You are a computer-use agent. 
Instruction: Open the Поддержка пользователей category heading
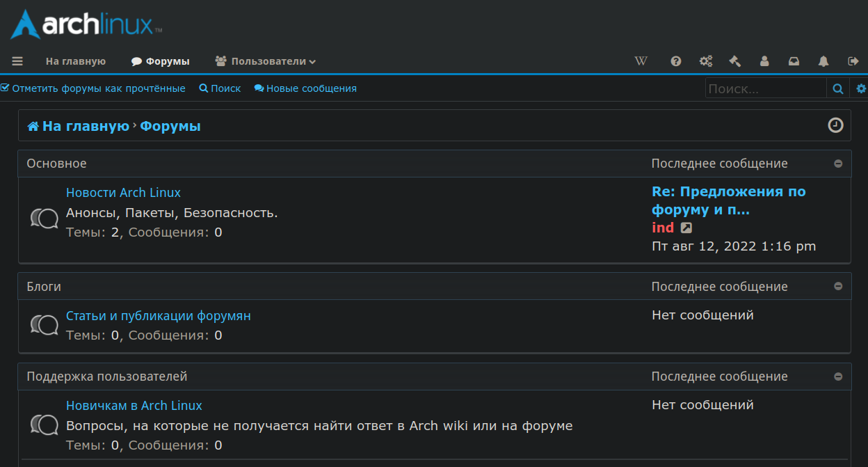(106, 377)
